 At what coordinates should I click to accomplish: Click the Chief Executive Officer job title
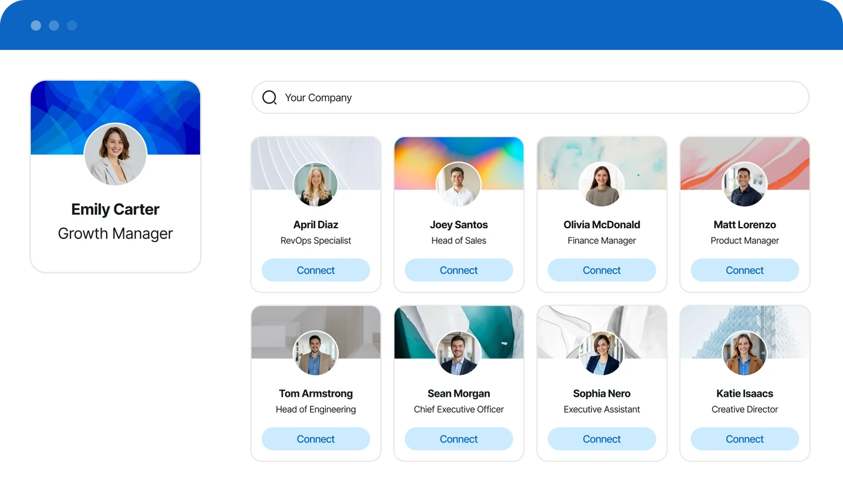click(x=459, y=409)
